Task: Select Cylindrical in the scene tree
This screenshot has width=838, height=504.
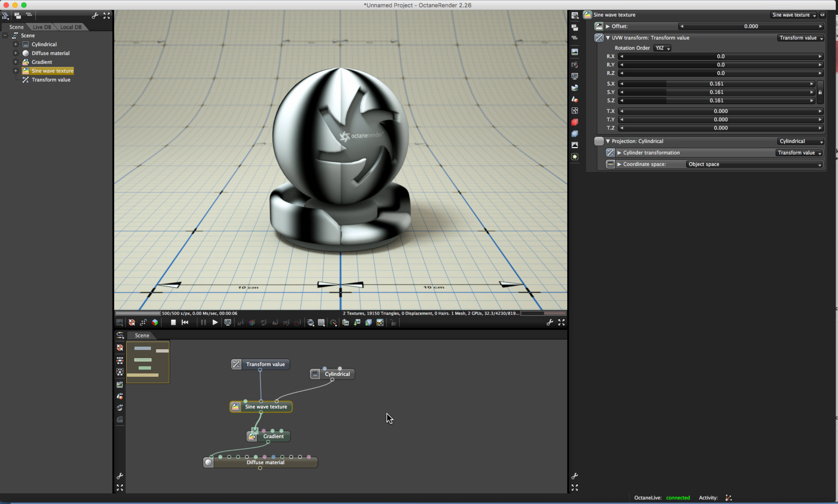Action: [x=44, y=44]
